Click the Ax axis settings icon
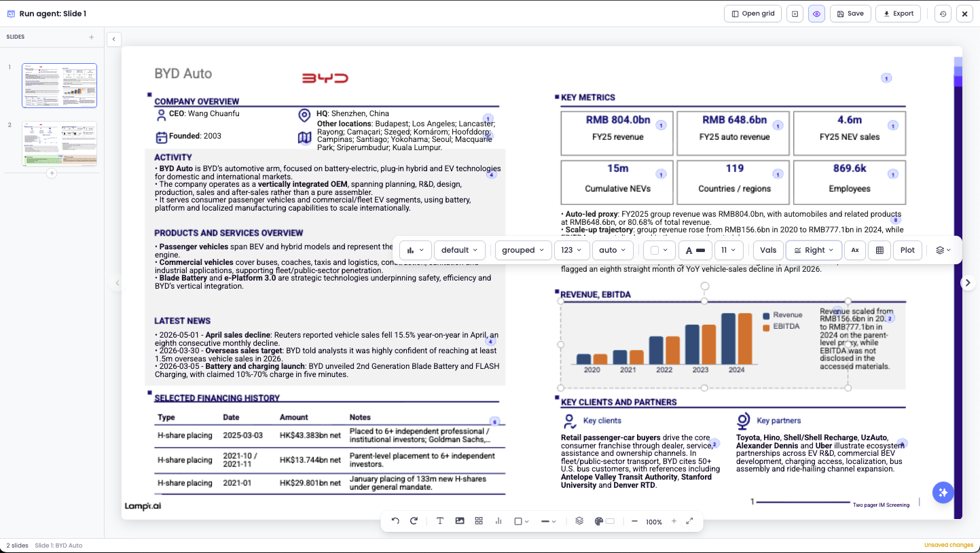 (855, 250)
